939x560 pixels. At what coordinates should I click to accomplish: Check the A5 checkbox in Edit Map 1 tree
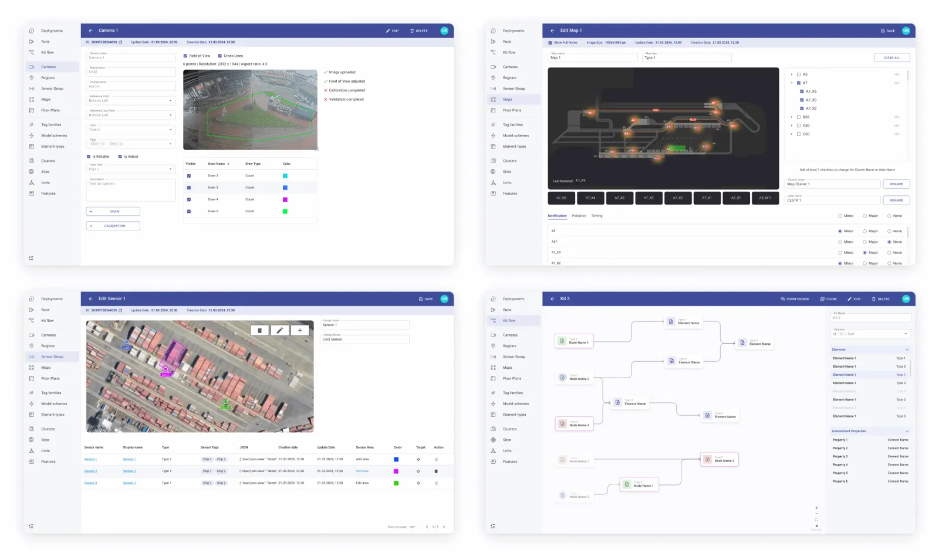coord(799,74)
